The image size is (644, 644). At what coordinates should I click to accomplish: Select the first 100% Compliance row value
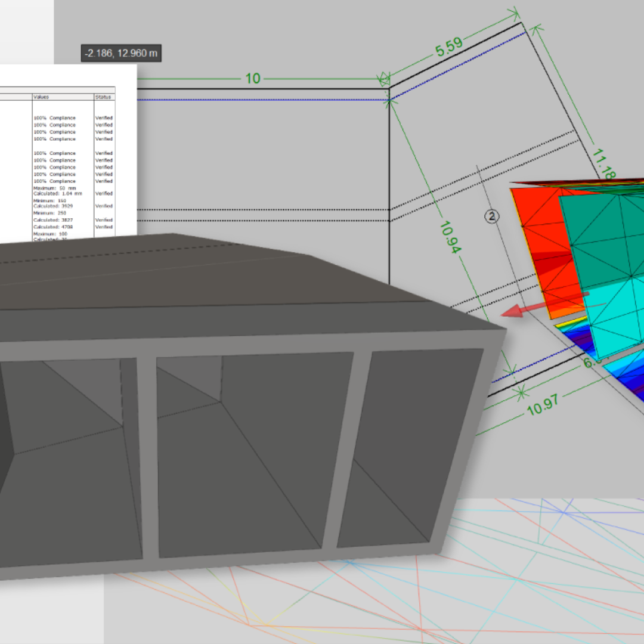(x=54, y=118)
